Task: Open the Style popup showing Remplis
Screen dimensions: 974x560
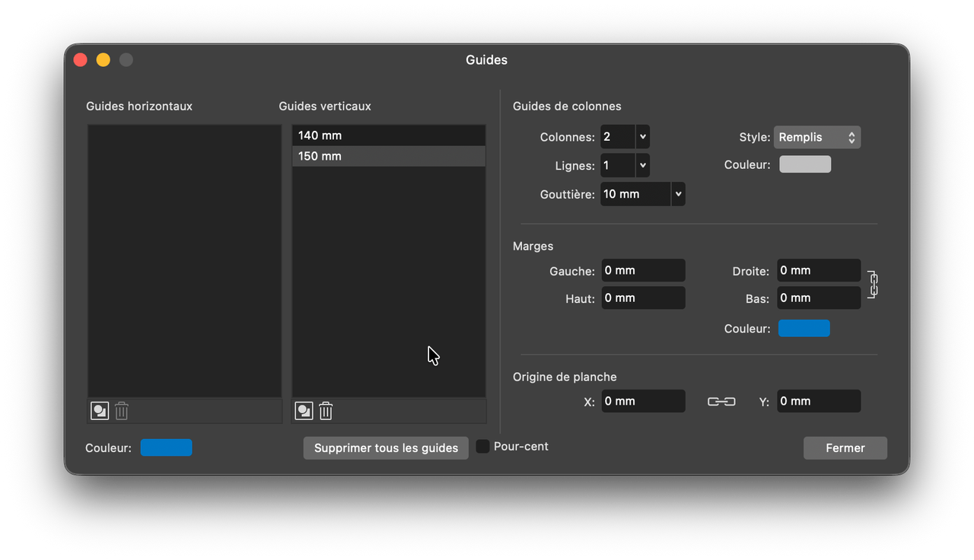Action: [x=816, y=137]
